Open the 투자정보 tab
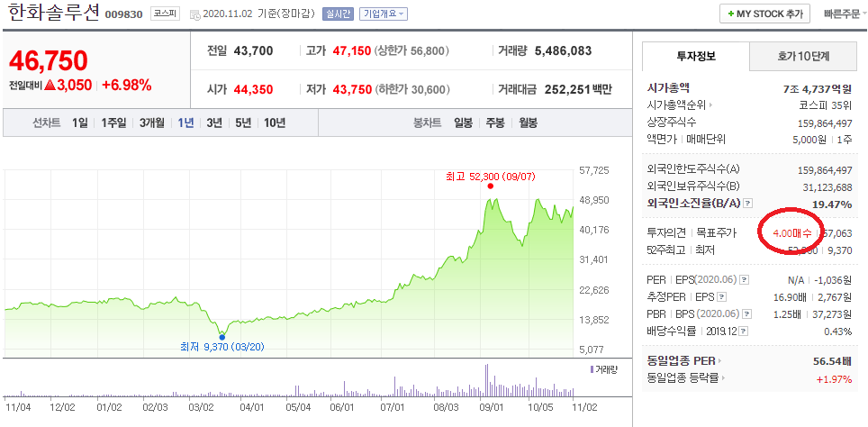Screen dimensions: 868x427 [x=696, y=55]
